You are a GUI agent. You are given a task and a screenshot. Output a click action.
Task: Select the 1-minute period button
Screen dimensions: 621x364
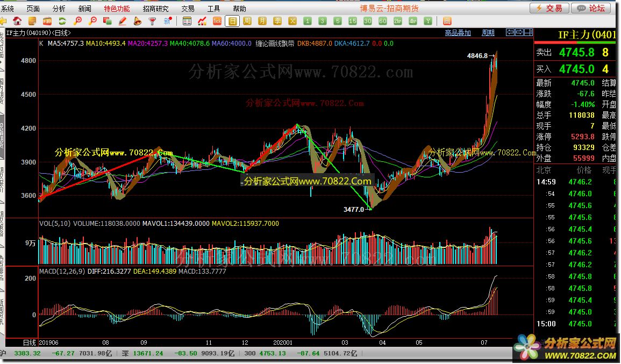pos(308,21)
